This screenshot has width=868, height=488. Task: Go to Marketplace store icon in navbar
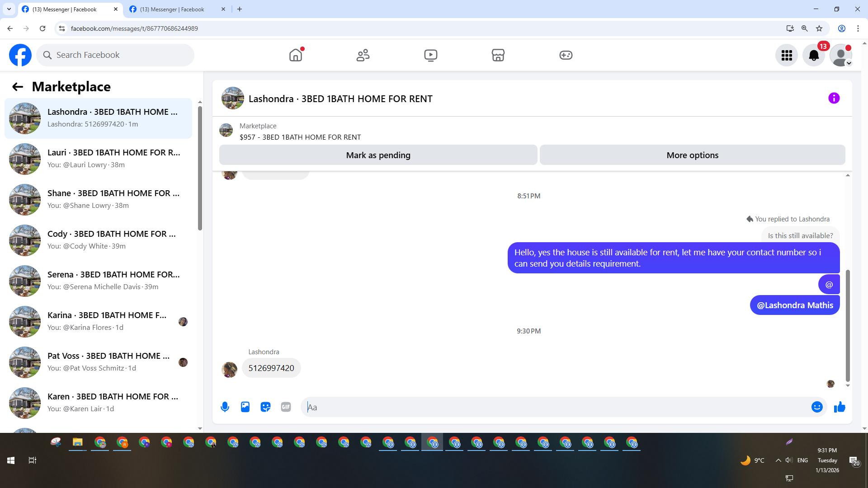[x=498, y=55]
